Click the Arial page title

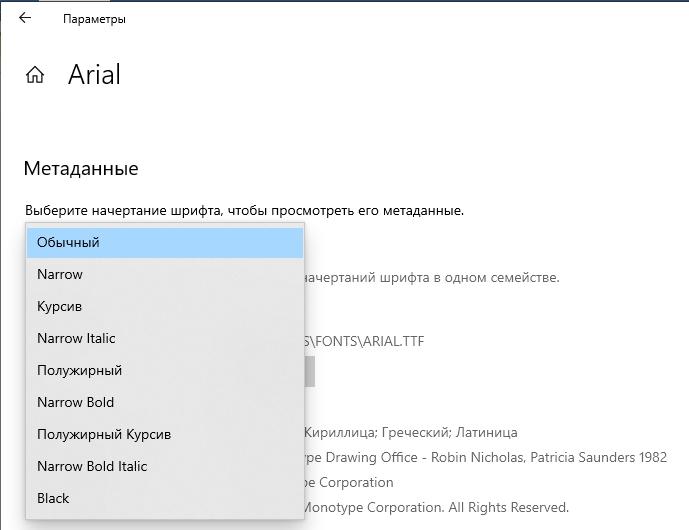pyautogui.click(x=94, y=74)
